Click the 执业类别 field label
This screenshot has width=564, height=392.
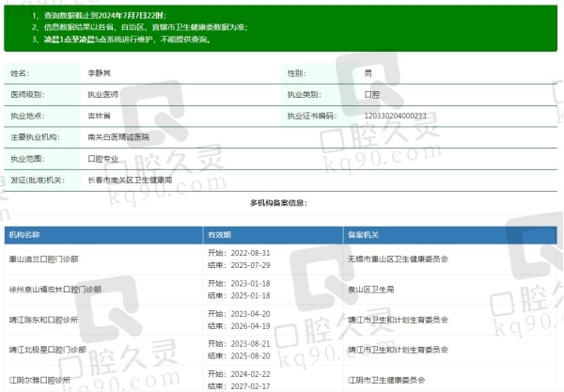305,95
